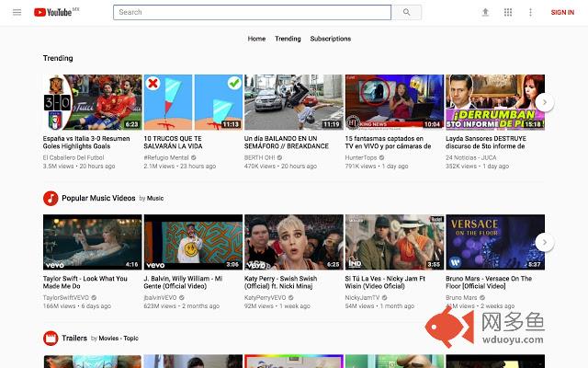This screenshot has width=588, height=368.
Task: Open the Music channel link
Action: click(155, 199)
